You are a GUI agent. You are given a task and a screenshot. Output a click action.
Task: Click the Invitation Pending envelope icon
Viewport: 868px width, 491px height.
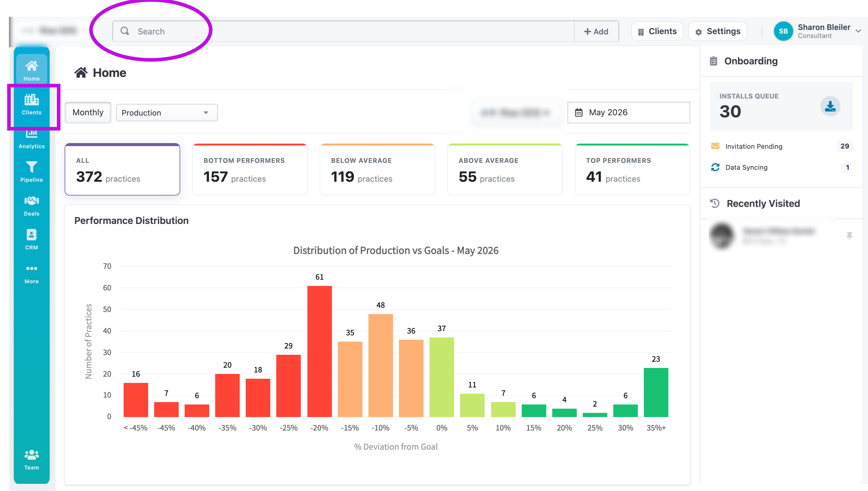point(715,146)
